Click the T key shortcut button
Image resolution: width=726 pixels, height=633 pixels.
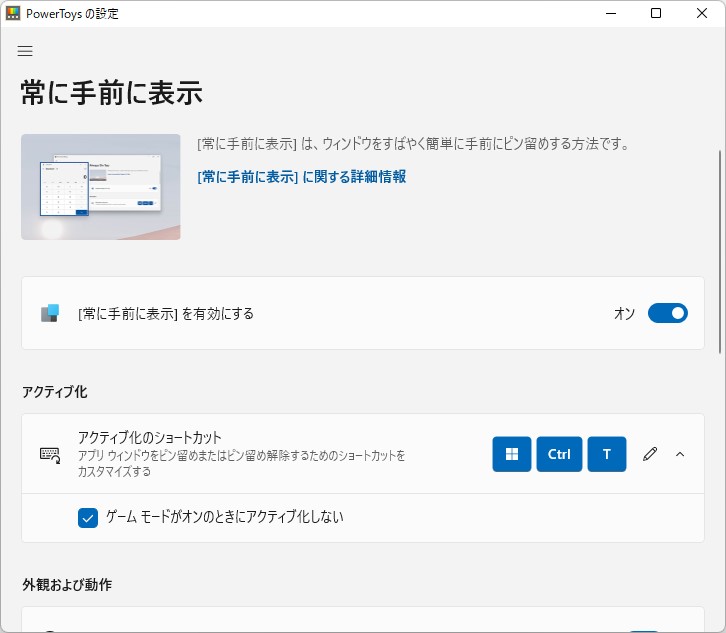607,454
